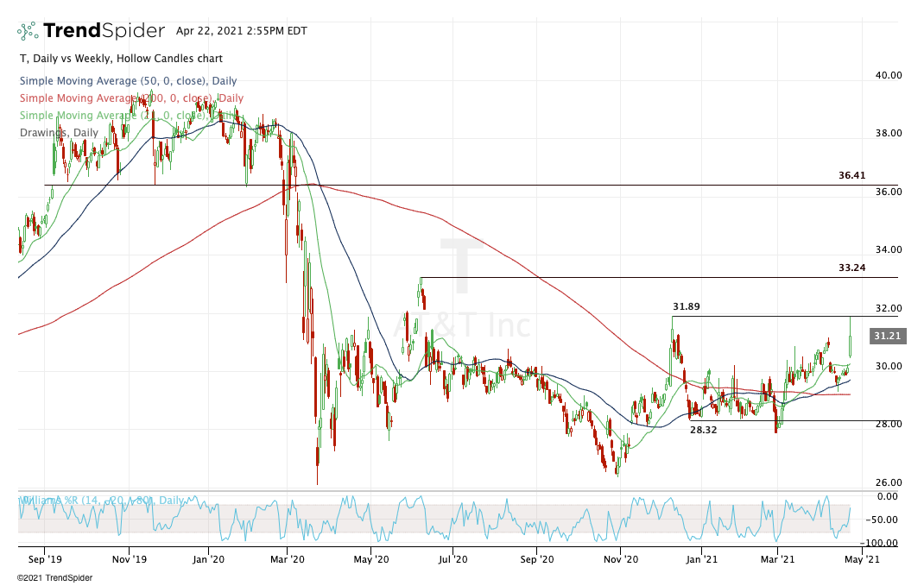Click the Mar '20 date axis label
Screen dimensions: 924x586
[287, 559]
